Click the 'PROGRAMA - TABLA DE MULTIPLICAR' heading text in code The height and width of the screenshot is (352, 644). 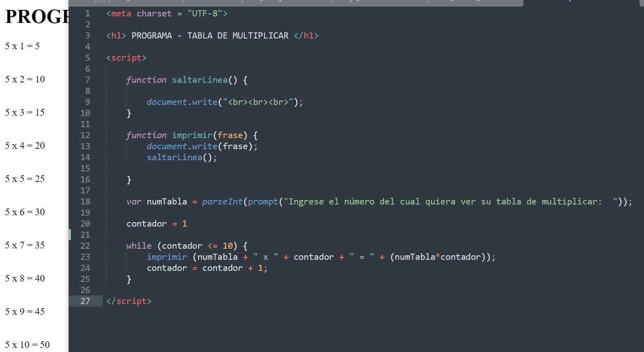[210, 36]
